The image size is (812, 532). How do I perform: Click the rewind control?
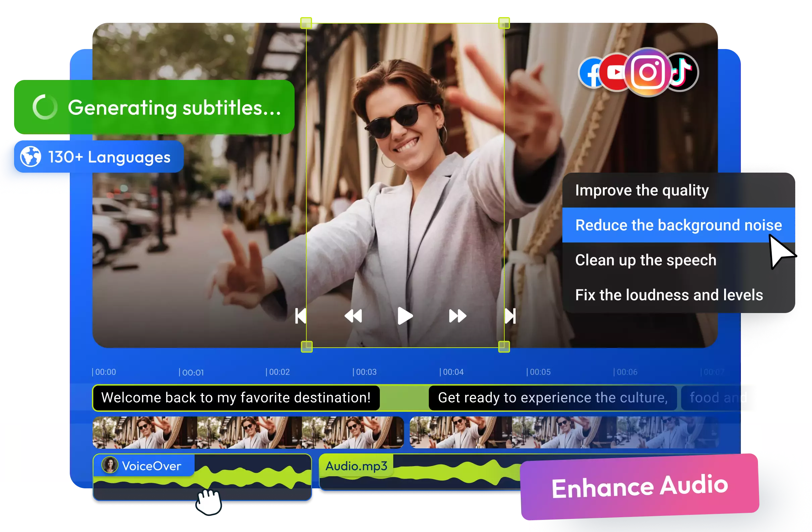click(353, 316)
